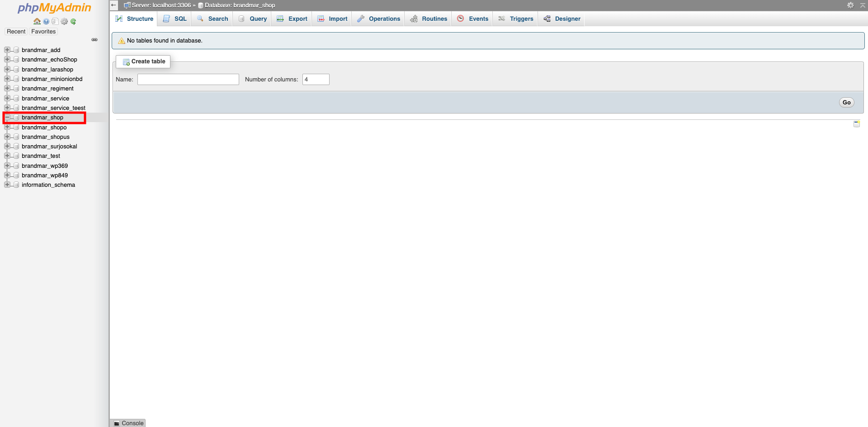Collapse the top bar with up-arrow icon

pos(863,5)
